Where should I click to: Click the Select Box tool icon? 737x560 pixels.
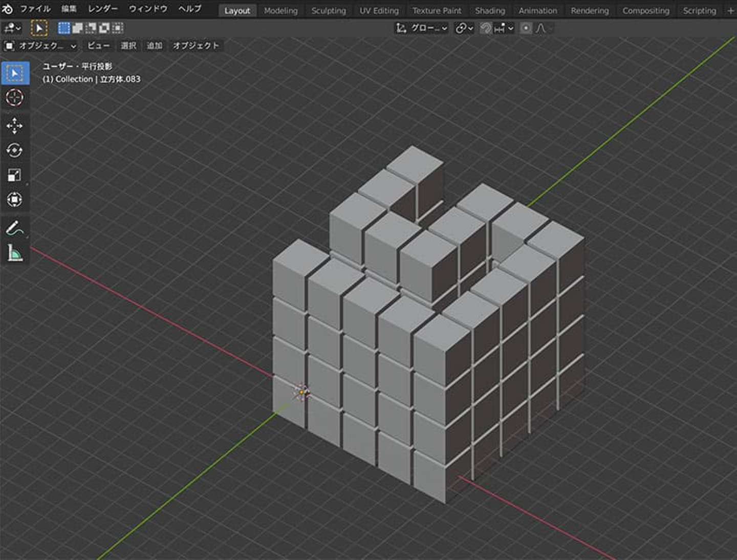15,74
